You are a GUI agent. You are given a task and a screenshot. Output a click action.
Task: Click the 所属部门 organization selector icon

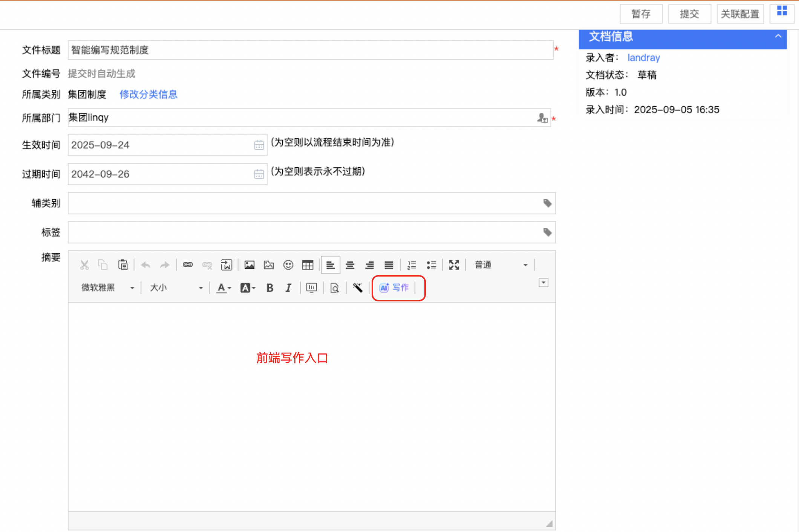click(x=542, y=118)
